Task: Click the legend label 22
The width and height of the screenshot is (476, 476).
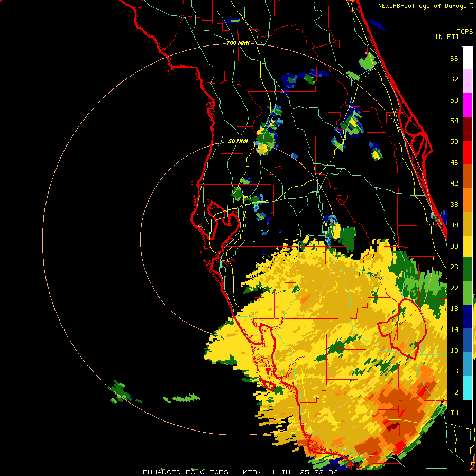Action: 454,288
